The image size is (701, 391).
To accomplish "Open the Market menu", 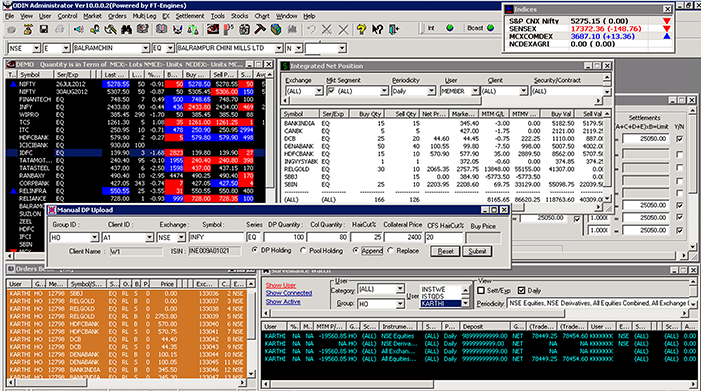I will (x=92, y=16).
